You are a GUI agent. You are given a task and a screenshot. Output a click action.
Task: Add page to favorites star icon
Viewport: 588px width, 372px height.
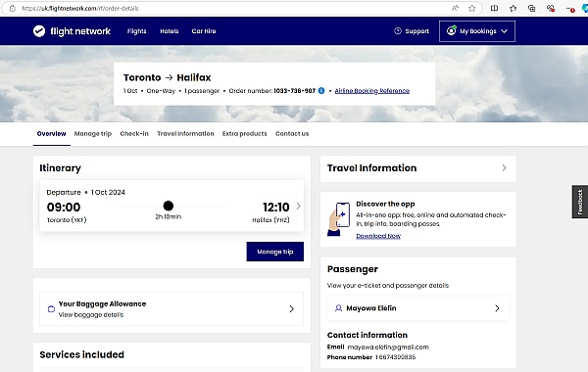coord(471,8)
